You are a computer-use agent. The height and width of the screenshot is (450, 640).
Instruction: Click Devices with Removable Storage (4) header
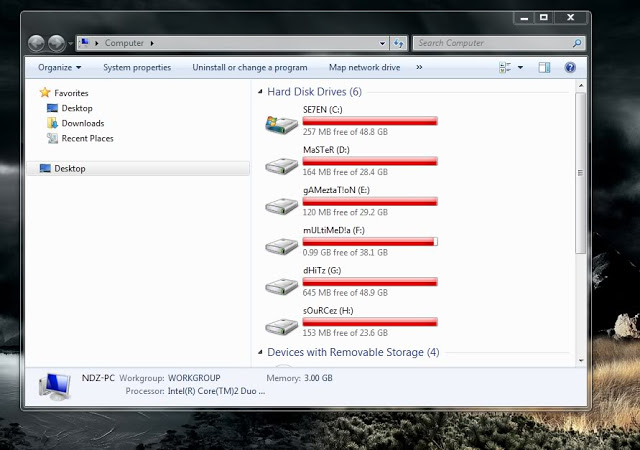[353, 352]
